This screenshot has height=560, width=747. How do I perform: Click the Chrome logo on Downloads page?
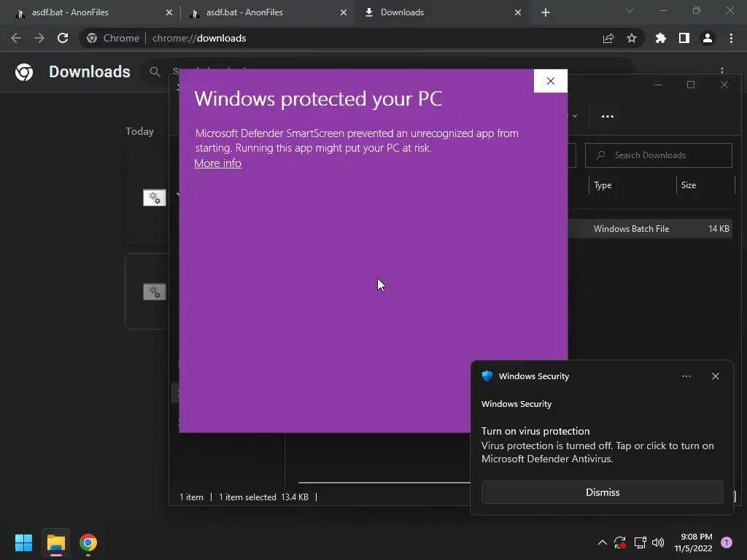click(x=24, y=72)
